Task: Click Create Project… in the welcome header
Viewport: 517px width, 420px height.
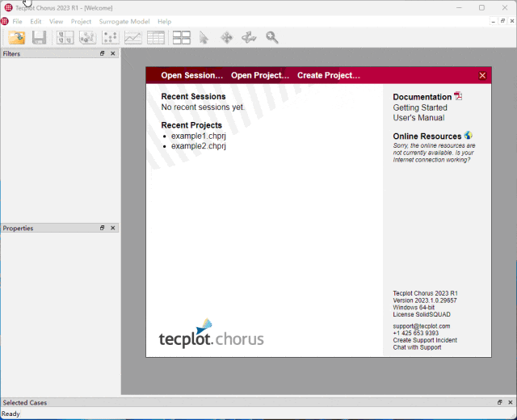Action: pos(329,75)
